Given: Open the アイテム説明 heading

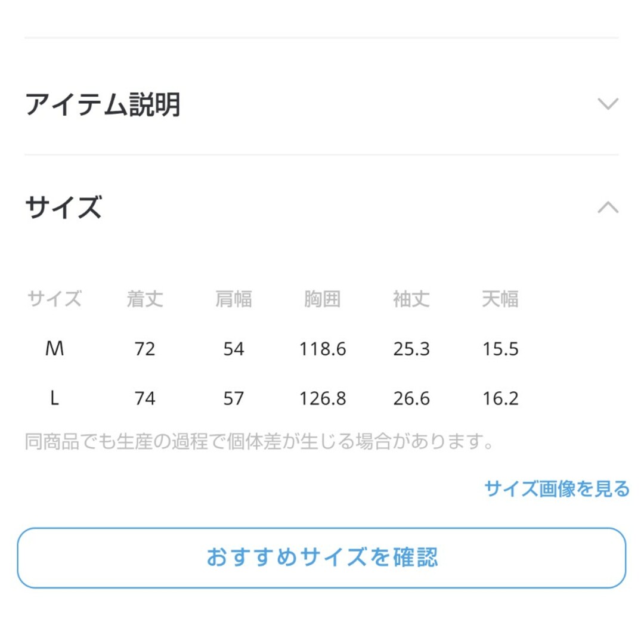Looking at the screenshot, I should tap(103, 104).
